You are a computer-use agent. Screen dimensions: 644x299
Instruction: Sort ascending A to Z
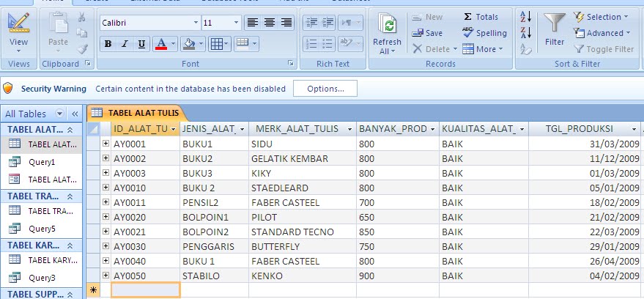pos(526,17)
